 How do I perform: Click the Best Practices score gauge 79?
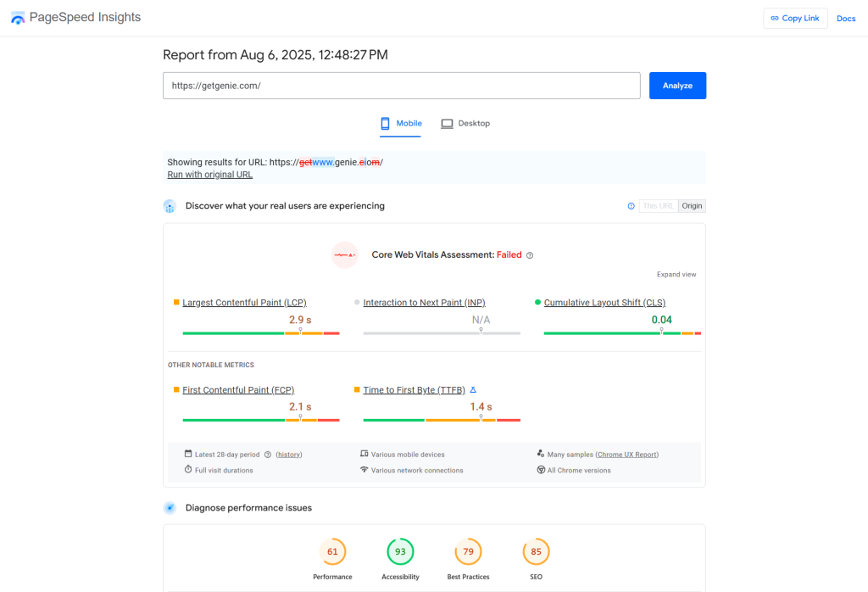(468, 551)
